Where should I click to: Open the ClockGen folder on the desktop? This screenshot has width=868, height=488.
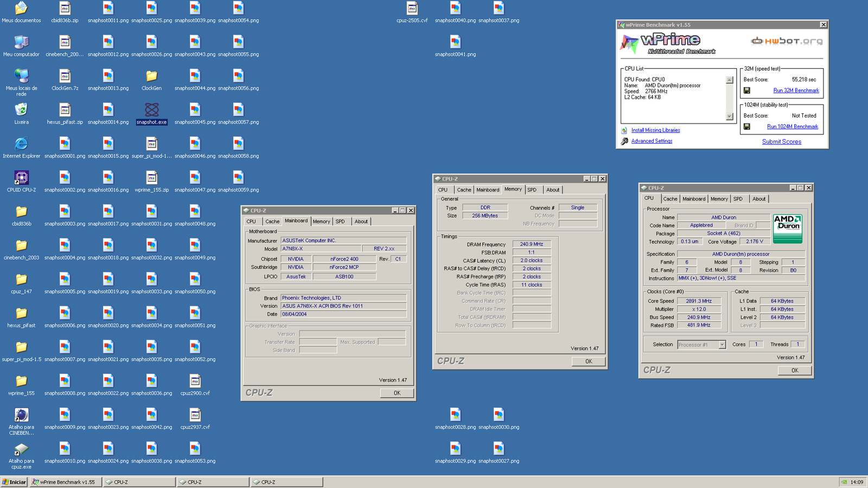[151, 76]
